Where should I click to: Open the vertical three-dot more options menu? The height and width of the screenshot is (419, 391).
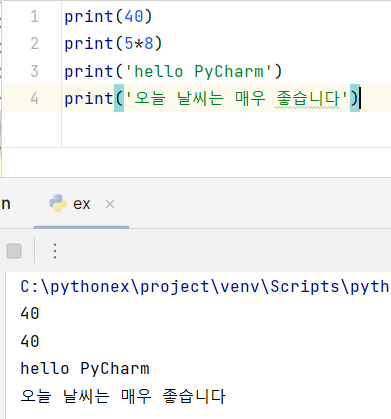pyautogui.click(x=55, y=251)
